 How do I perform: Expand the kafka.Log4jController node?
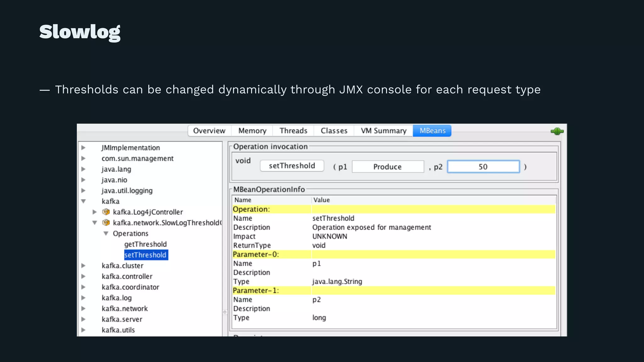click(x=94, y=212)
